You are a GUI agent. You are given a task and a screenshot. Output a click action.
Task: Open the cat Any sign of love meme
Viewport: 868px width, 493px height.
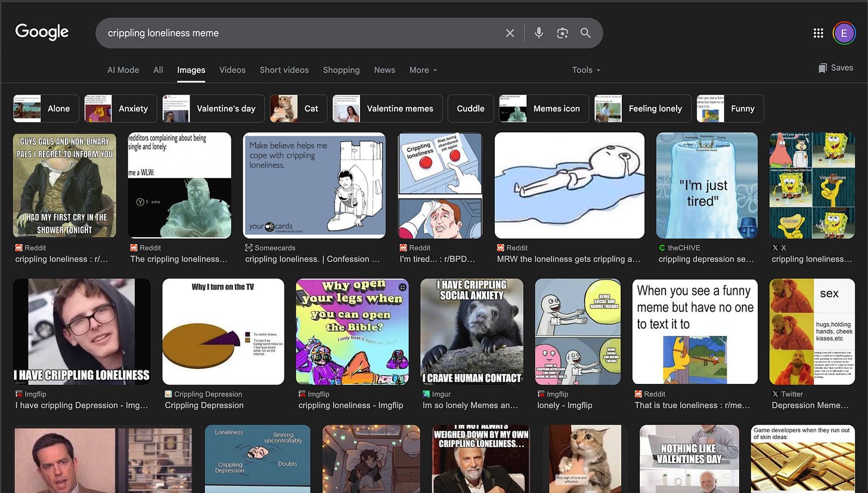tap(585, 459)
